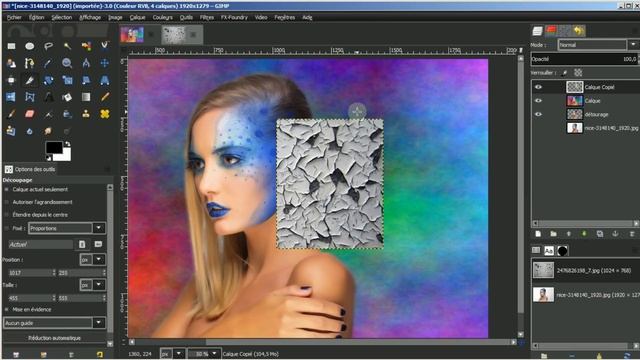Click 'Réduction automatique' button
This screenshot has width=640, height=360.
[x=54, y=338]
